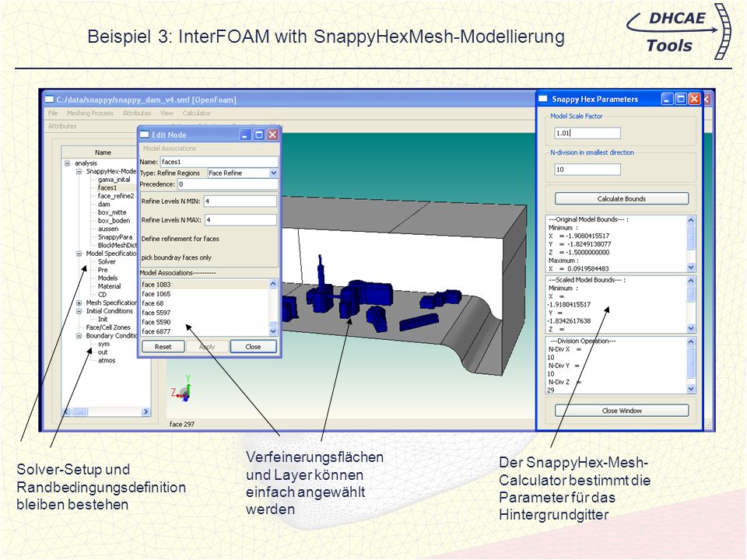Select the Attributes tab below the menu bar

(62, 126)
